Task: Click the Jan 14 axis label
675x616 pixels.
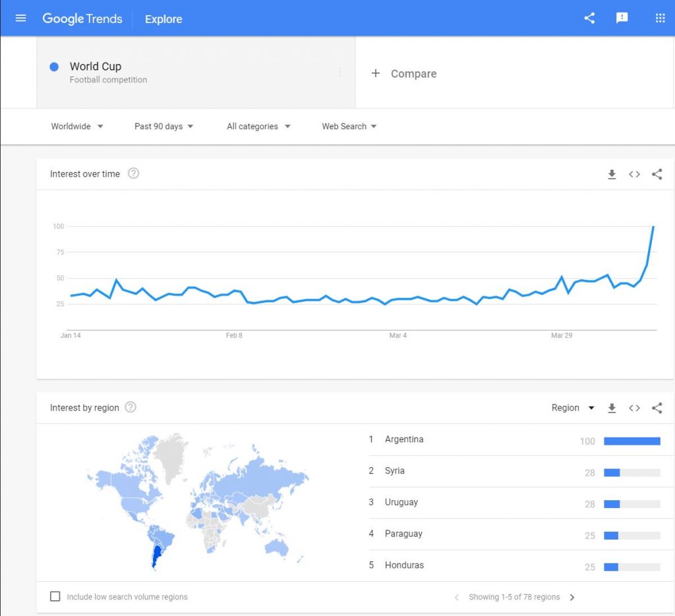Action: (71, 335)
